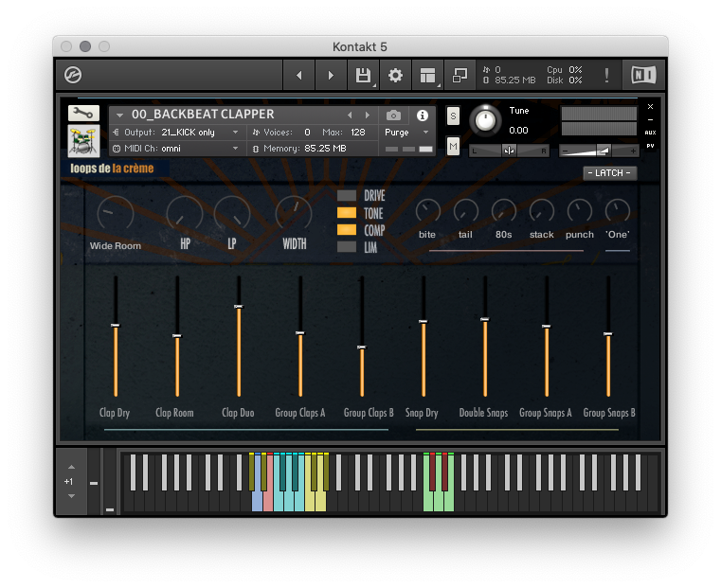
Task: Take a snapshot with camera icon
Action: coord(393,116)
